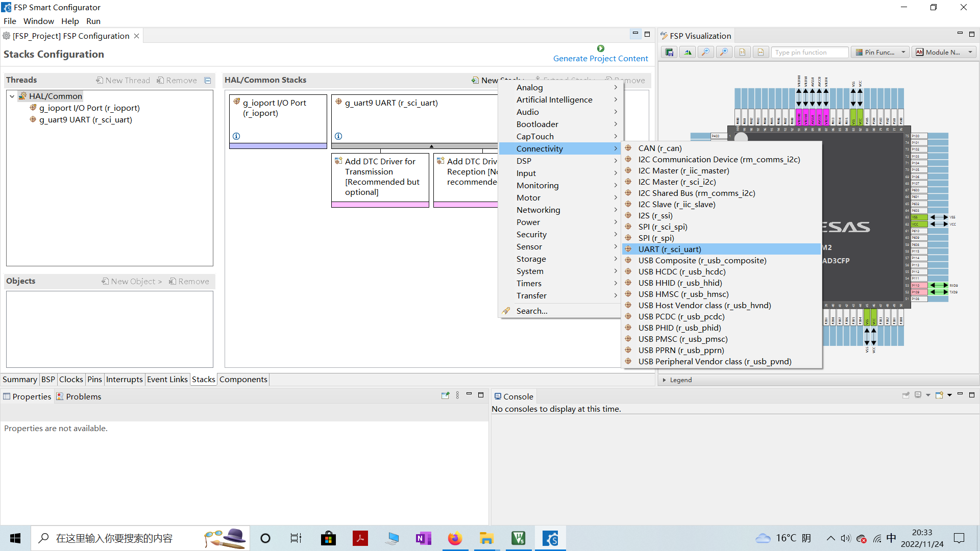Expand the HAL/Common tree node

tap(11, 95)
